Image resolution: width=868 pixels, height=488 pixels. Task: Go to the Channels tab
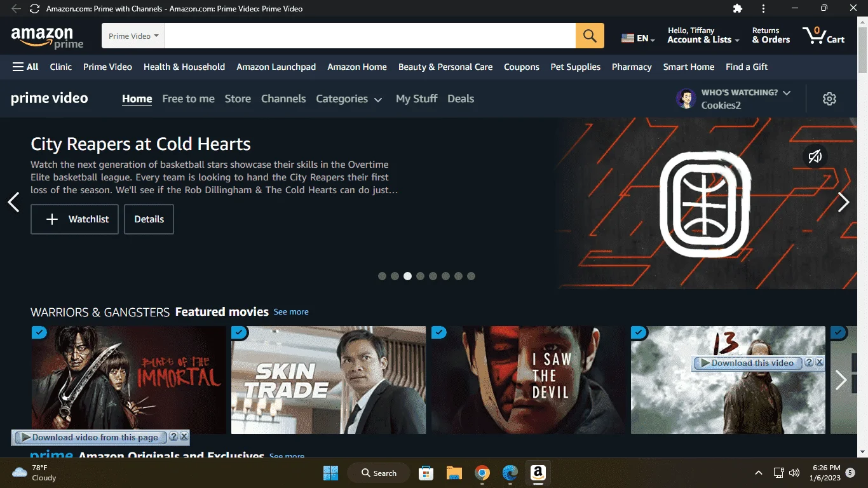click(283, 98)
